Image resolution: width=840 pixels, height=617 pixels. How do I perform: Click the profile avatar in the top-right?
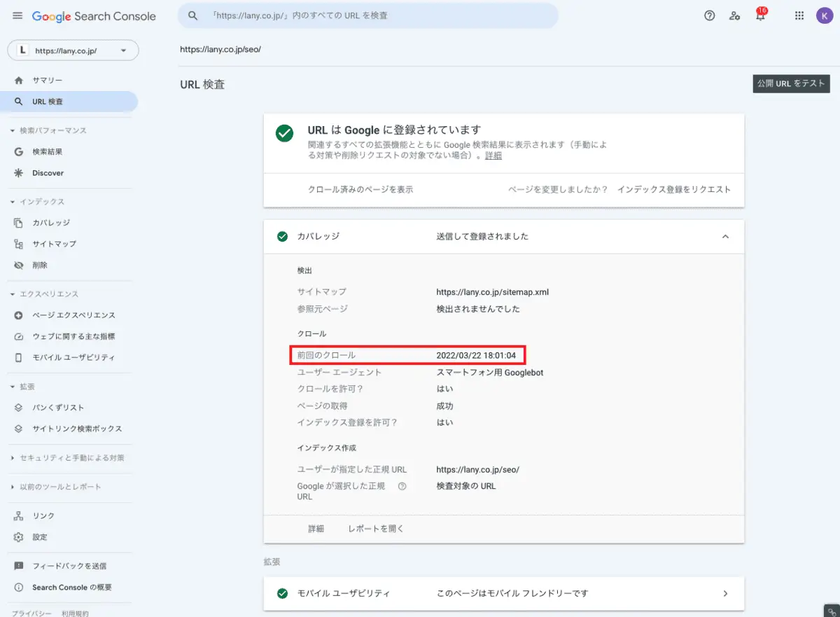coord(825,15)
